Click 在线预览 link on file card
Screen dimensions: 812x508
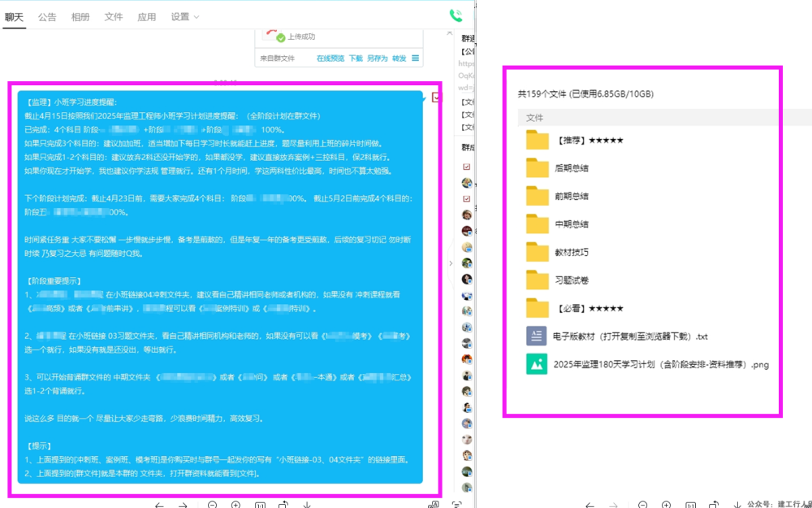pos(330,59)
